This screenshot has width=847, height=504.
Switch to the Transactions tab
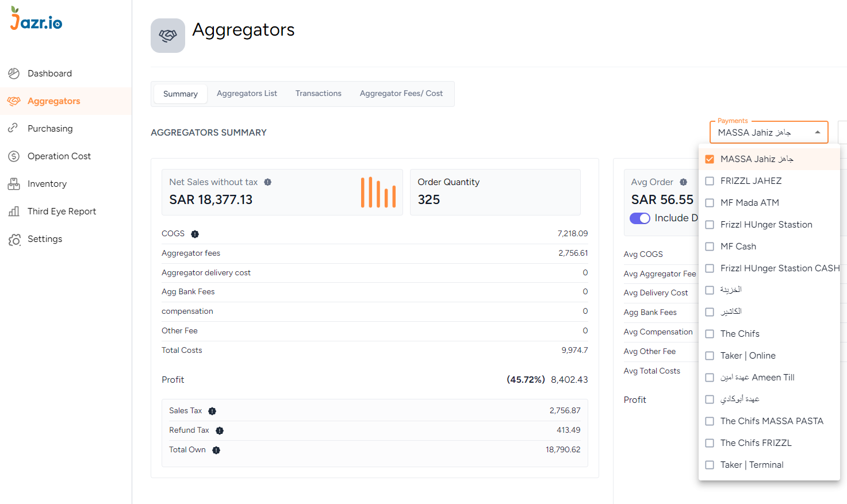(318, 93)
